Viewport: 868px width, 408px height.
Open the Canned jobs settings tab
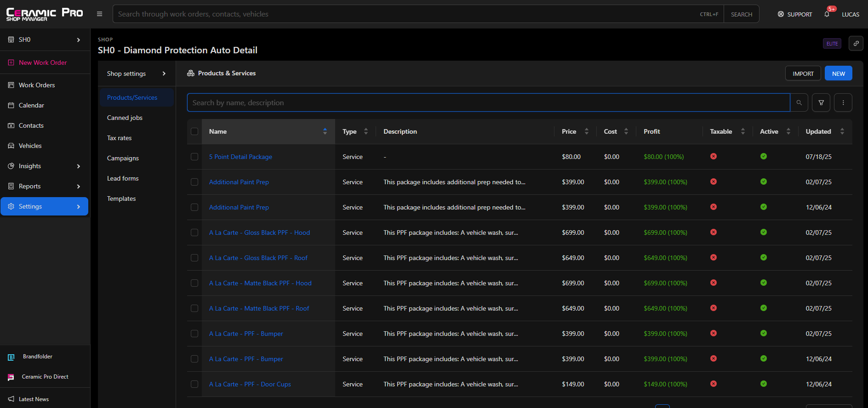(x=125, y=118)
